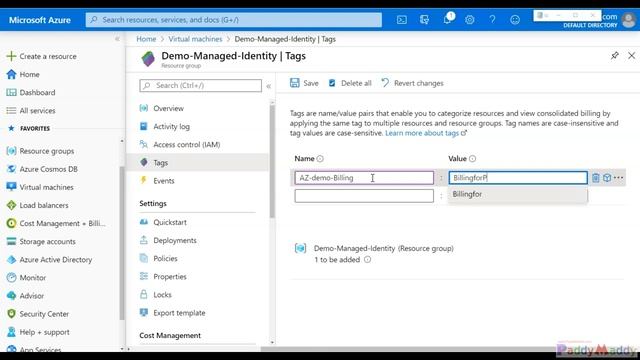Open the more options ellipsis for the tag row
640x360 pixels.
tap(618, 178)
